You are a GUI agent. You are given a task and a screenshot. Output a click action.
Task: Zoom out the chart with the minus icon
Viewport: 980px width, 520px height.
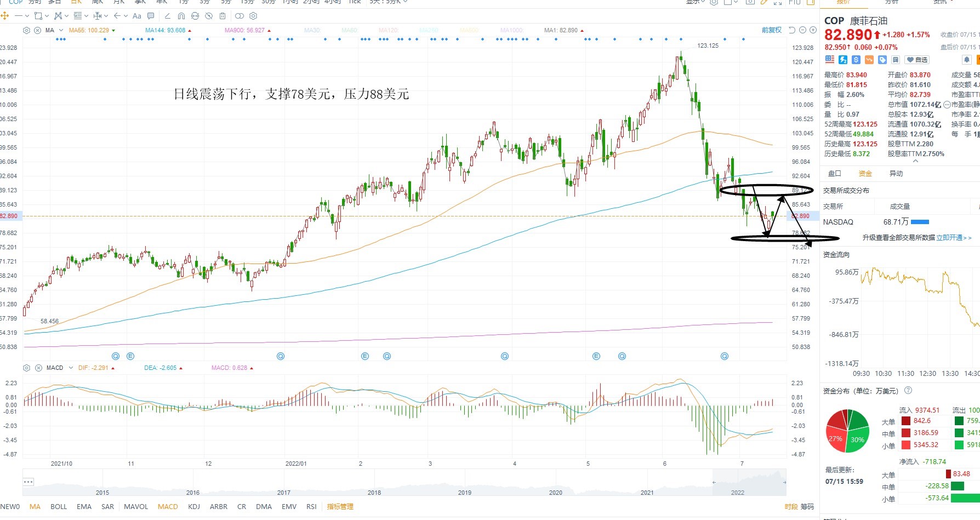(x=803, y=30)
